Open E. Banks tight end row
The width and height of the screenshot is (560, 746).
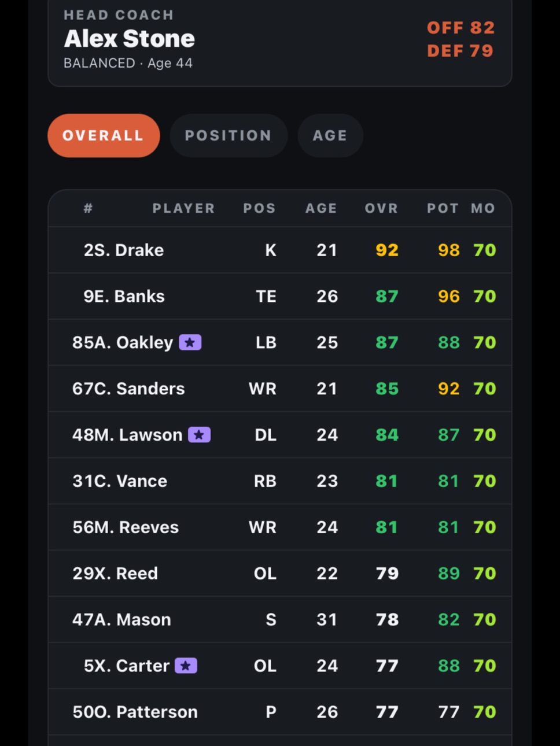click(x=280, y=296)
